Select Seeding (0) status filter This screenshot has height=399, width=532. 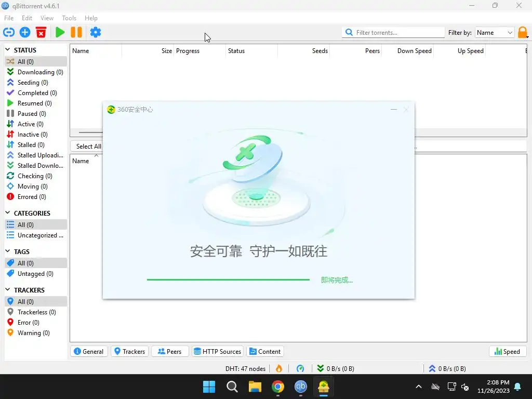point(36,83)
